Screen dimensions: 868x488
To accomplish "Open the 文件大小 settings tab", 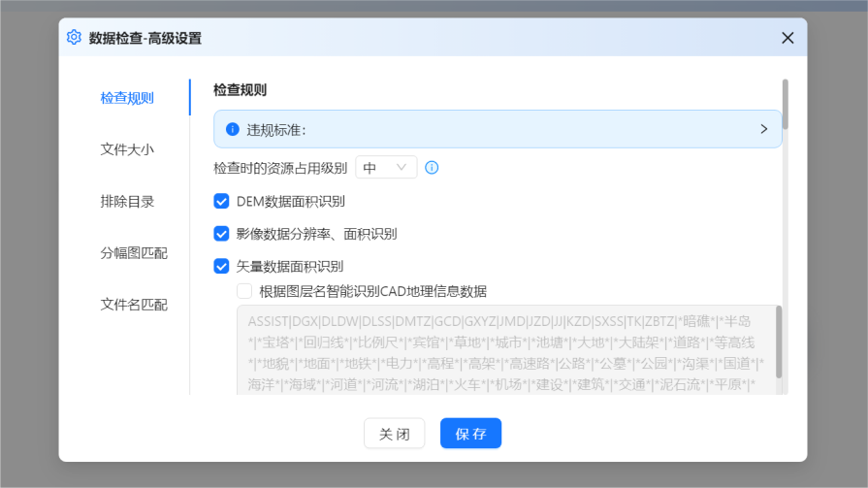I will (x=127, y=149).
